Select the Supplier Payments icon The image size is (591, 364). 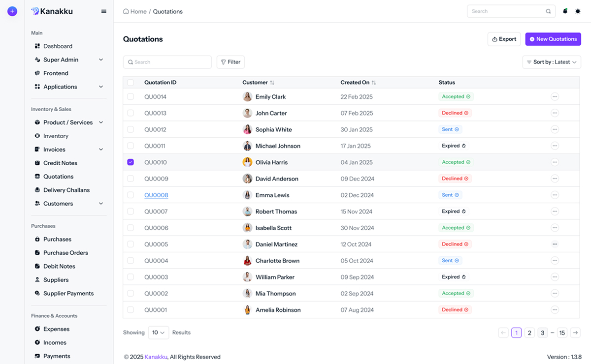click(37, 293)
